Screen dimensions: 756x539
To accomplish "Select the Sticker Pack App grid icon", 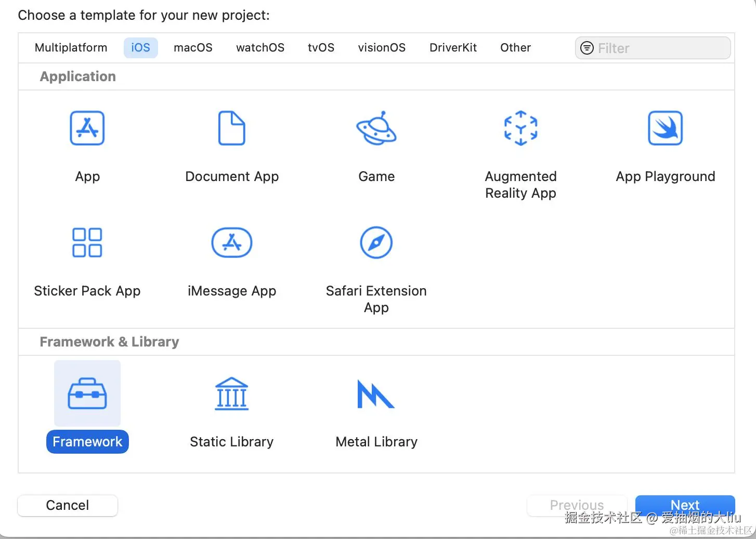I will pos(87,242).
